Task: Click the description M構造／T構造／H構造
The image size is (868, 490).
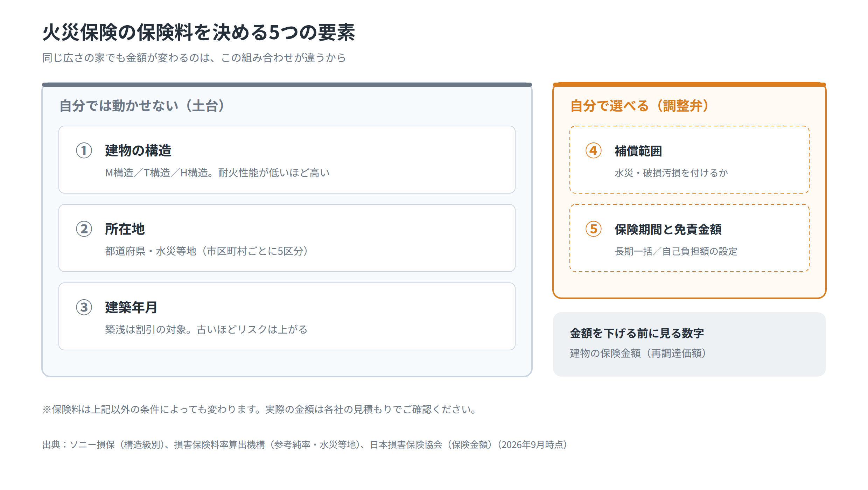Action: (x=217, y=173)
